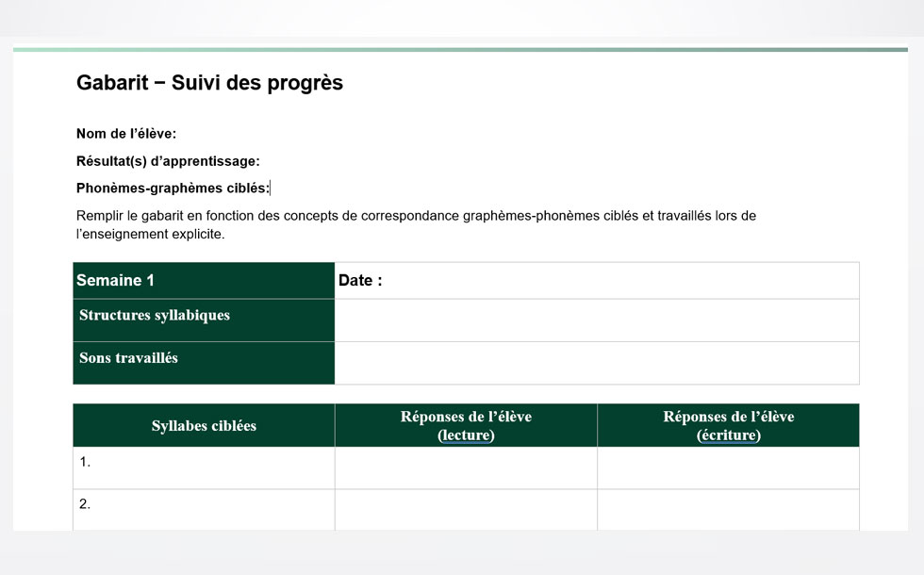The height and width of the screenshot is (575, 924).
Task: Place cursor after 'Phonèmes-graphèmes ciblés:'
Action: click(270, 189)
